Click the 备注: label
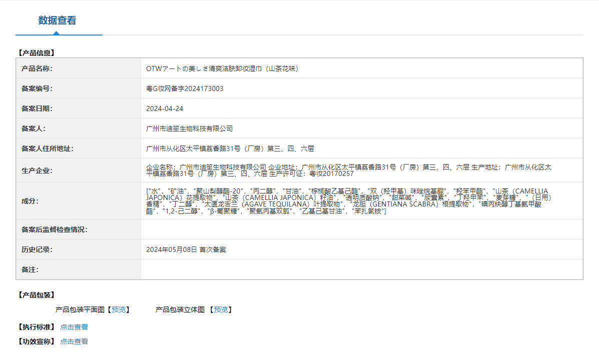599x364 pixels. click(30, 270)
